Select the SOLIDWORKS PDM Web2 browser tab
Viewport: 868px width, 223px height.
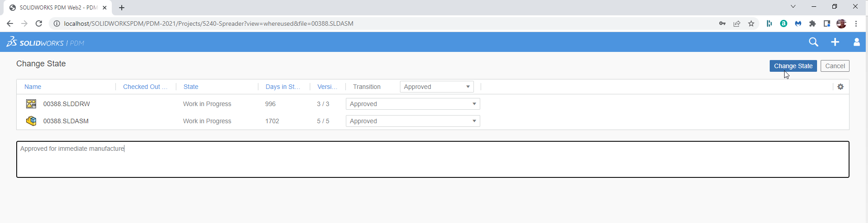pyautogui.click(x=58, y=8)
